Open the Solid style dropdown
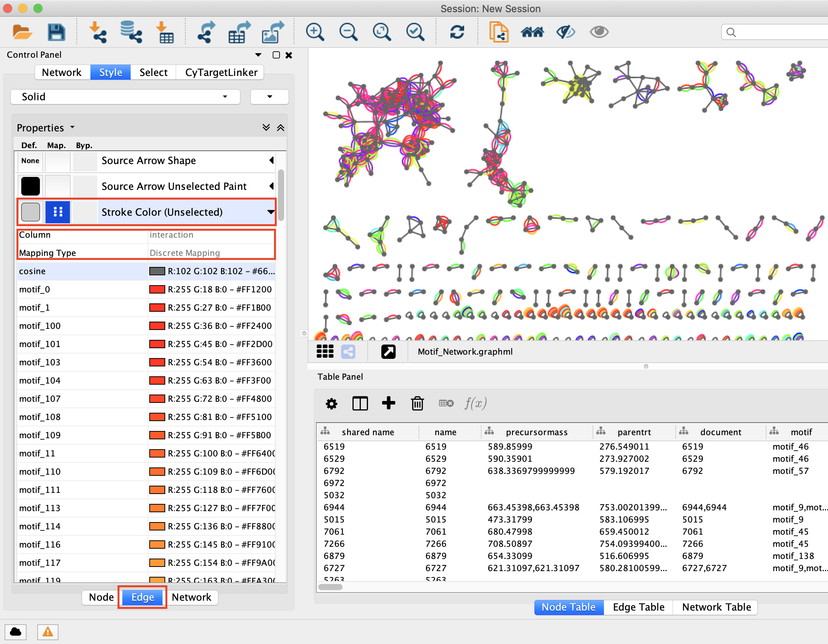This screenshot has width=828, height=644. pos(125,97)
